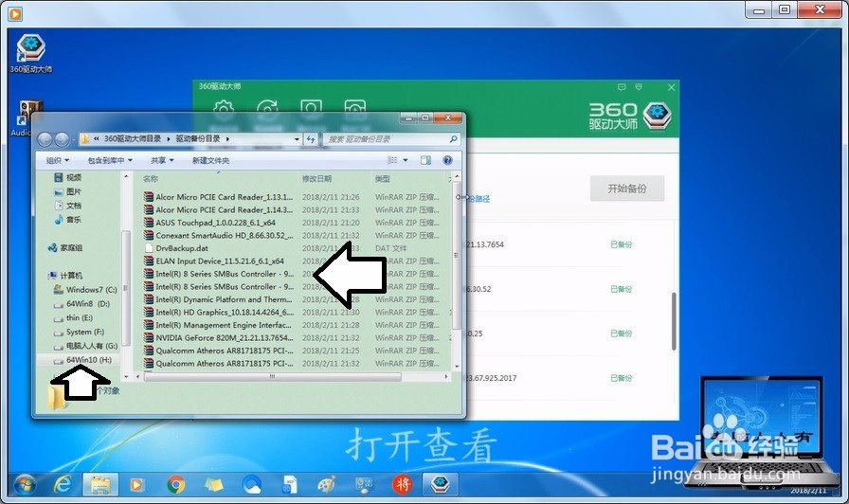Click 驱动备份目录 breadcrumb segment
This screenshot has width=849, height=504.
(x=198, y=138)
